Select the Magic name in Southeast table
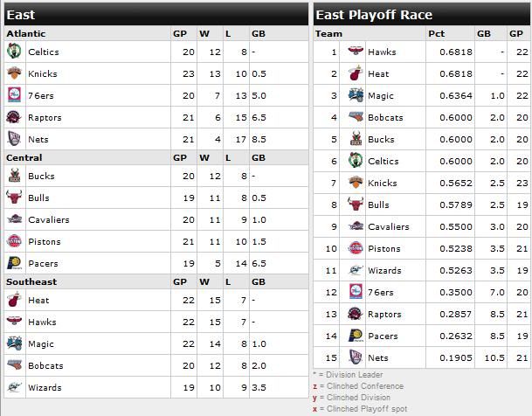The height and width of the screenshot is (416, 532). click(x=41, y=343)
